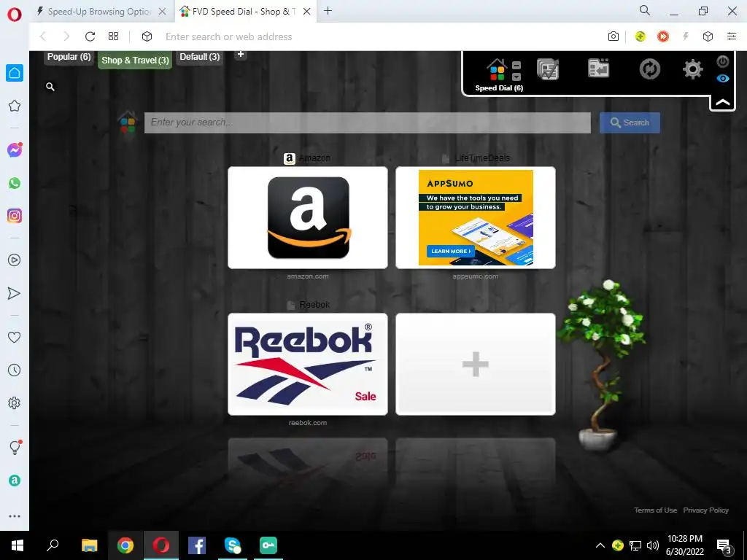Take a snapshot with the camera icon

pos(614,36)
